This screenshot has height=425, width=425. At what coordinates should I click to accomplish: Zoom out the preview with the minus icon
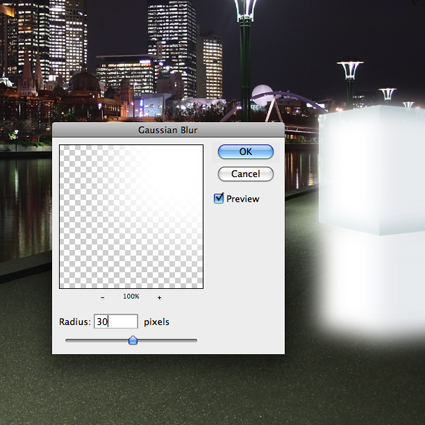pyautogui.click(x=103, y=297)
